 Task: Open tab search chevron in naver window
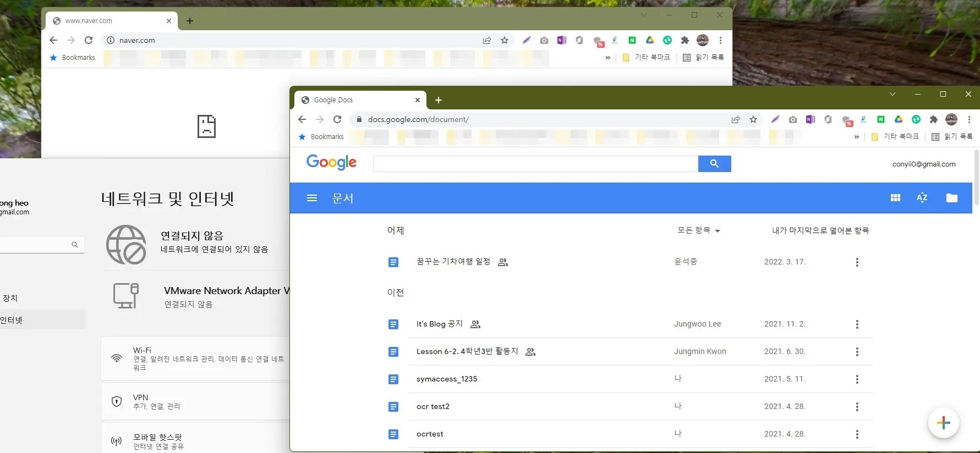(644, 15)
